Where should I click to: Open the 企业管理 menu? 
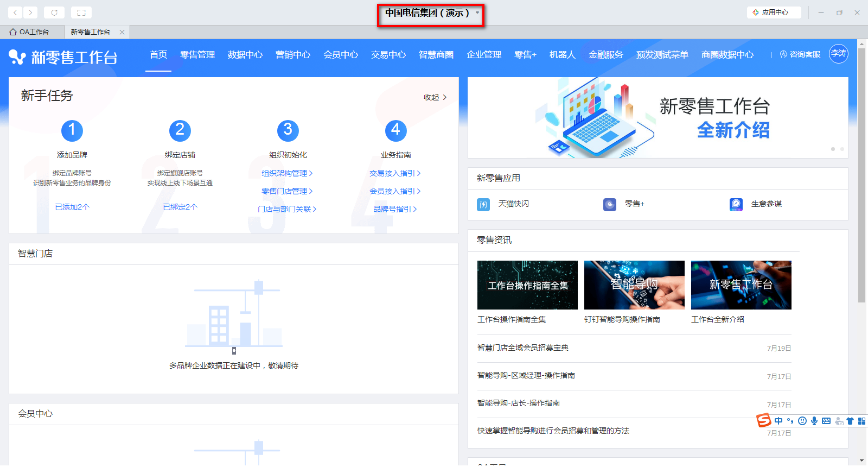tap(484, 55)
